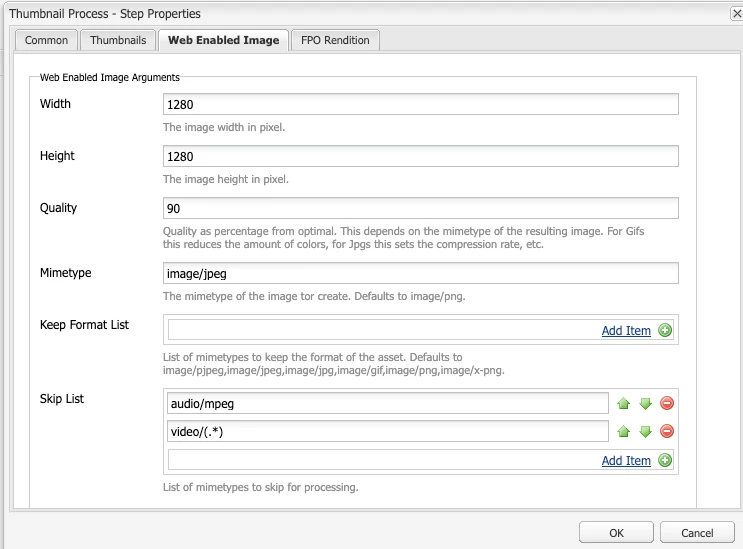Viewport: 743px width, 549px height.
Task: Open the Thumbnails tab
Action: (118, 40)
